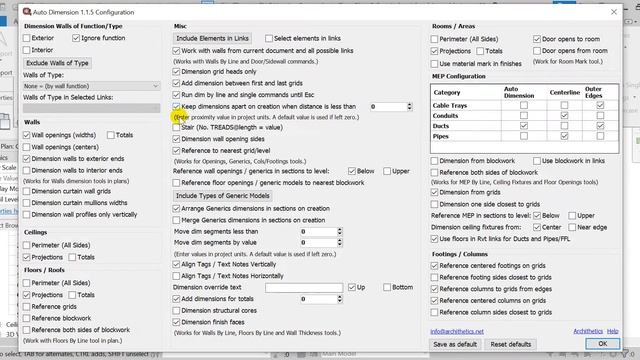The width and height of the screenshot is (640, 360).
Task: Click Move dim segments less than field
Action: coord(318,231)
